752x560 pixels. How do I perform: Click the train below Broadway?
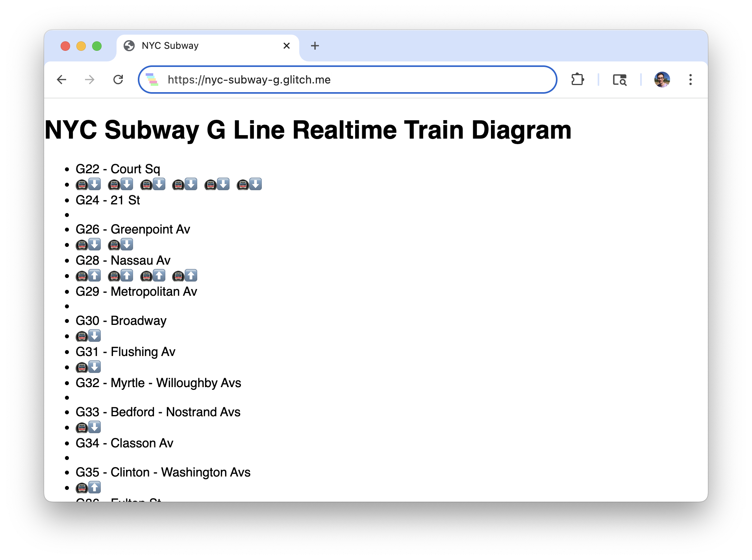(x=88, y=336)
